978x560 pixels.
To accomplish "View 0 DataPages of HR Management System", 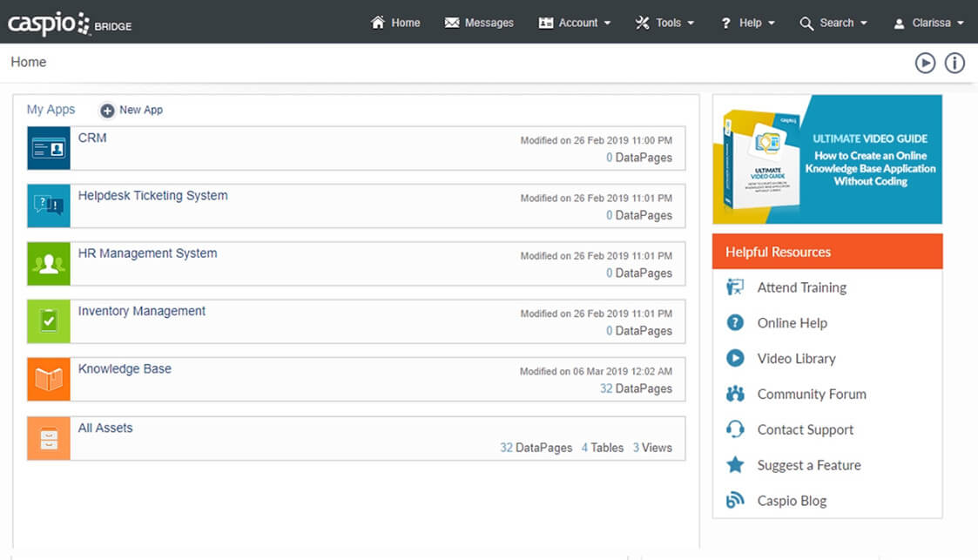I will coord(638,273).
